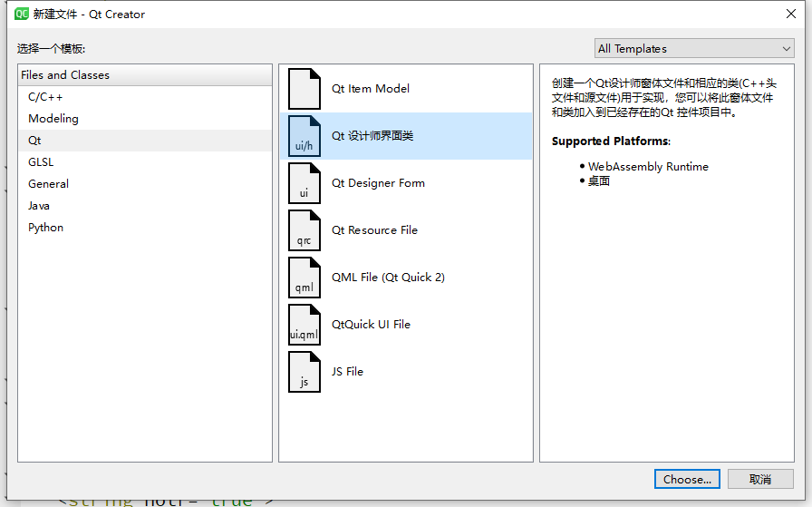812x507 pixels.
Task: Select the C/C++ category
Action: (145, 97)
